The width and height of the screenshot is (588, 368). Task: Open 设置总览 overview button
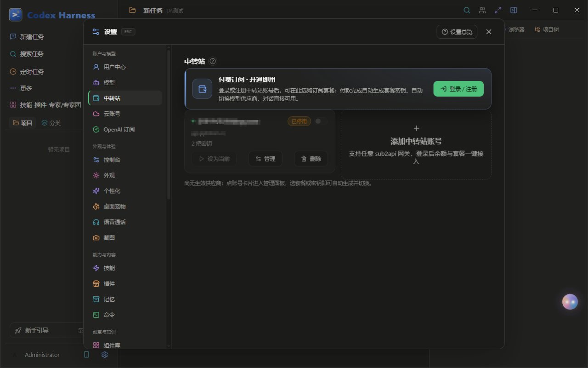point(457,32)
